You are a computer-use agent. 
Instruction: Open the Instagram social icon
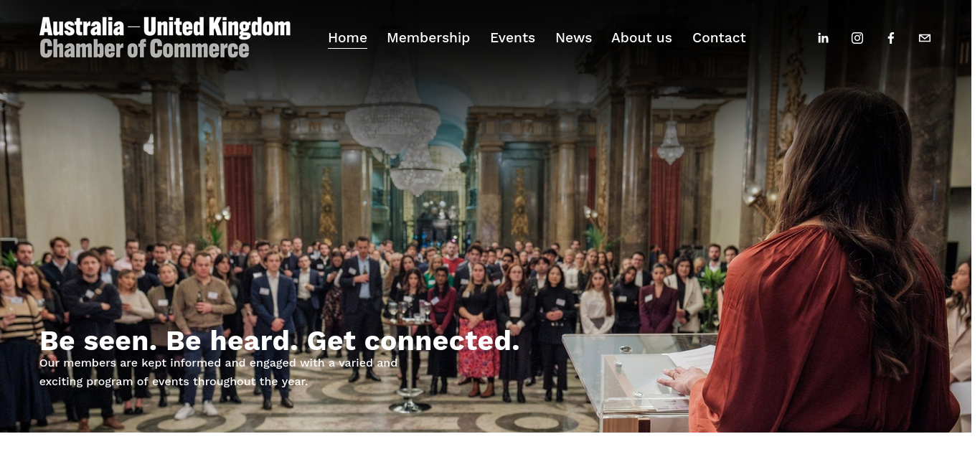[x=857, y=38]
